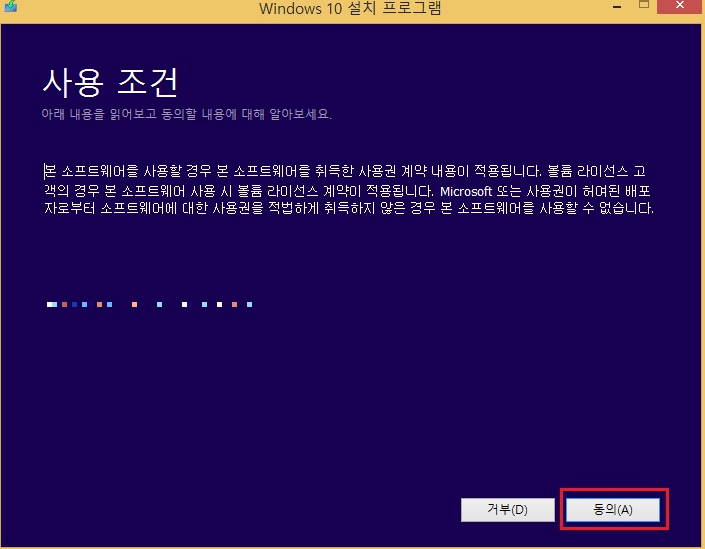This screenshot has height=549, width=705.
Task: Click the license terms paragraph text
Action: click(x=348, y=189)
